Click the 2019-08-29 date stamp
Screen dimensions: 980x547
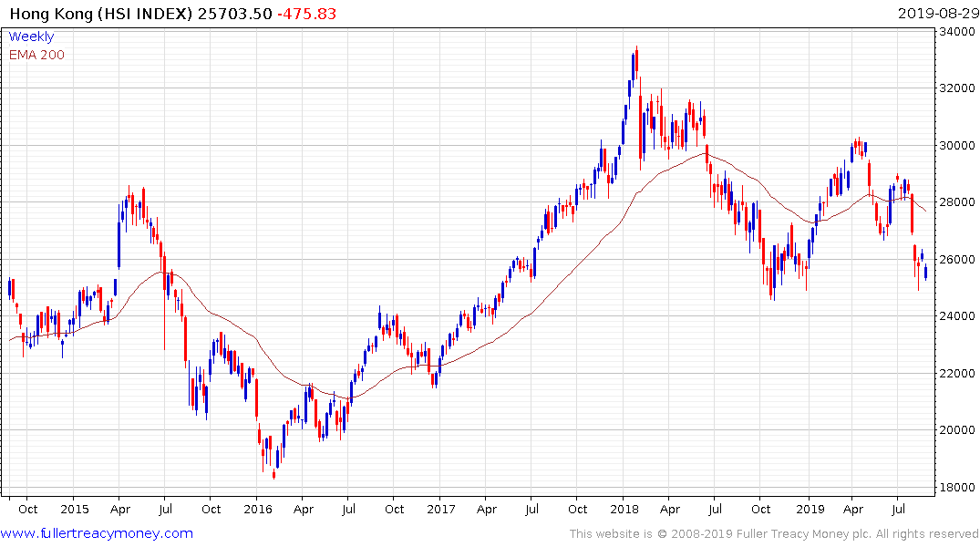[939, 14]
